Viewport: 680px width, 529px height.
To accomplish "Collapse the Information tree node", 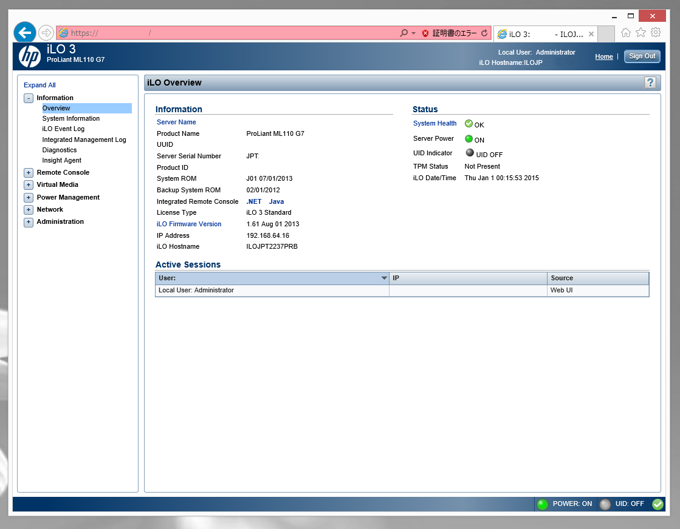I will point(28,98).
